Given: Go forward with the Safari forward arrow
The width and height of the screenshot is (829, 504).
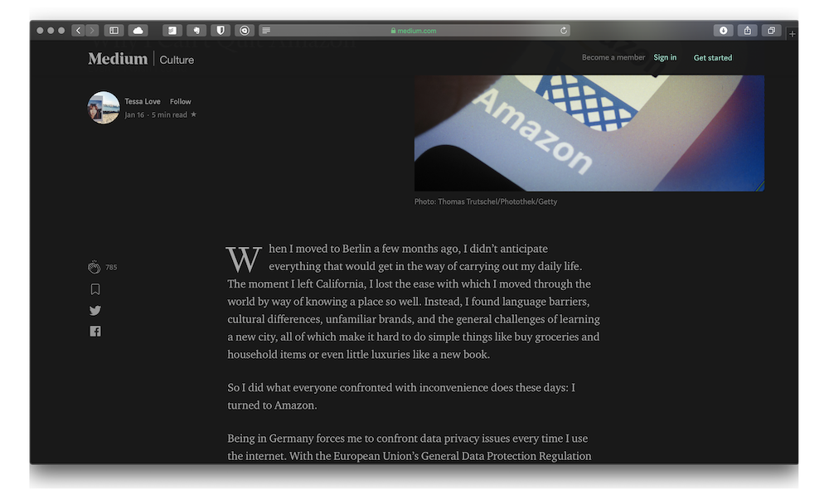Looking at the screenshot, I should click(92, 31).
